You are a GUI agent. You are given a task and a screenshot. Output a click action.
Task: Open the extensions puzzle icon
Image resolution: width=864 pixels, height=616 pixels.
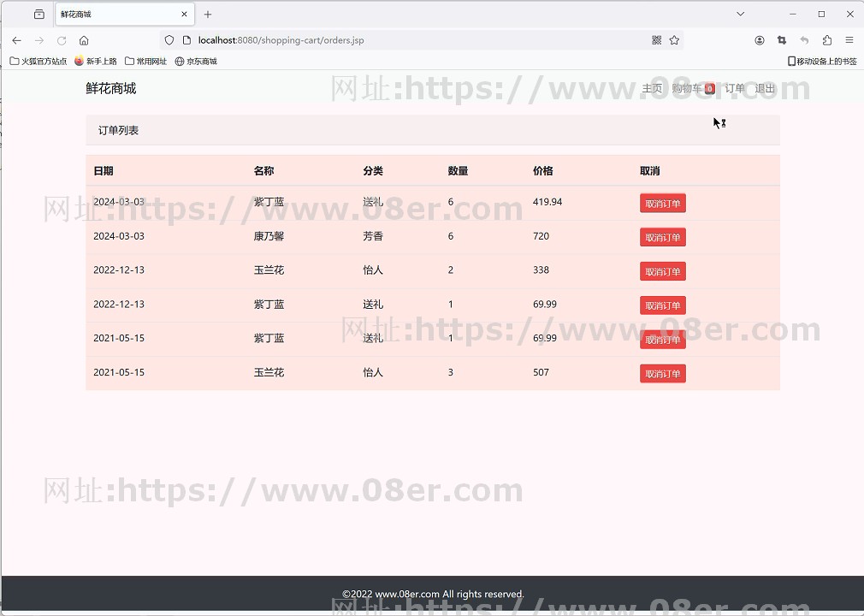827,40
